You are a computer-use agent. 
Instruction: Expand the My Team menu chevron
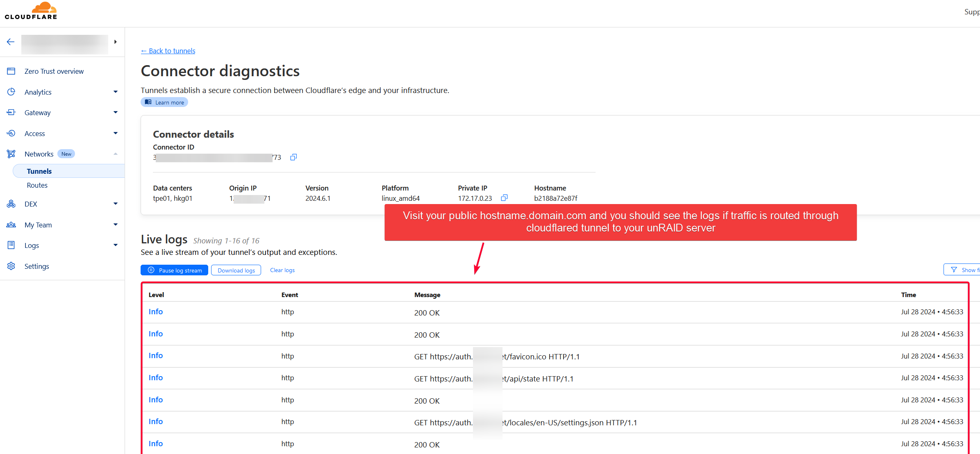point(116,225)
